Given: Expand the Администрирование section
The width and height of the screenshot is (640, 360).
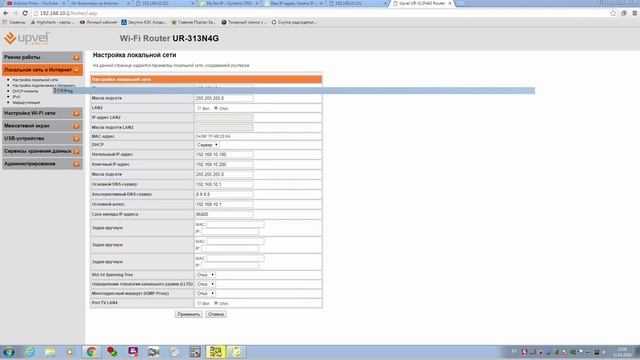Looking at the screenshot, I should [42, 164].
